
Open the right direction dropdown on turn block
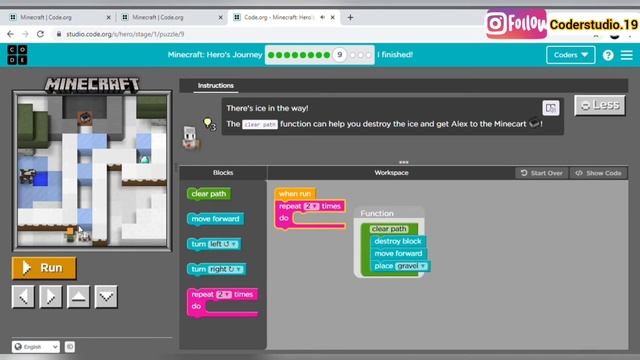(226, 269)
